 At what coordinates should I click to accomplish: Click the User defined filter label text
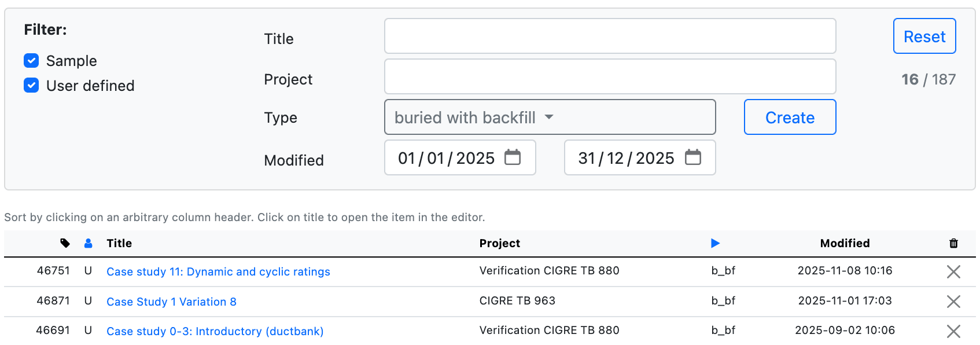pyautogui.click(x=90, y=86)
